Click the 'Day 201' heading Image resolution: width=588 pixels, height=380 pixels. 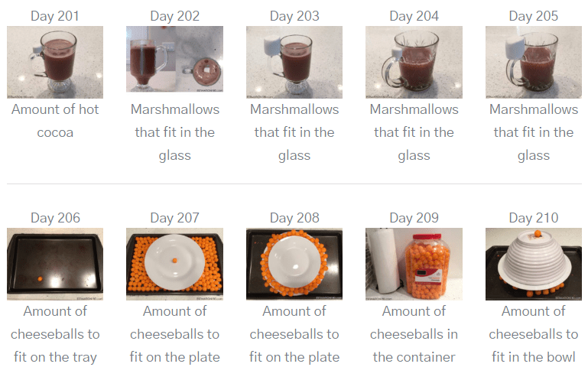click(55, 16)
